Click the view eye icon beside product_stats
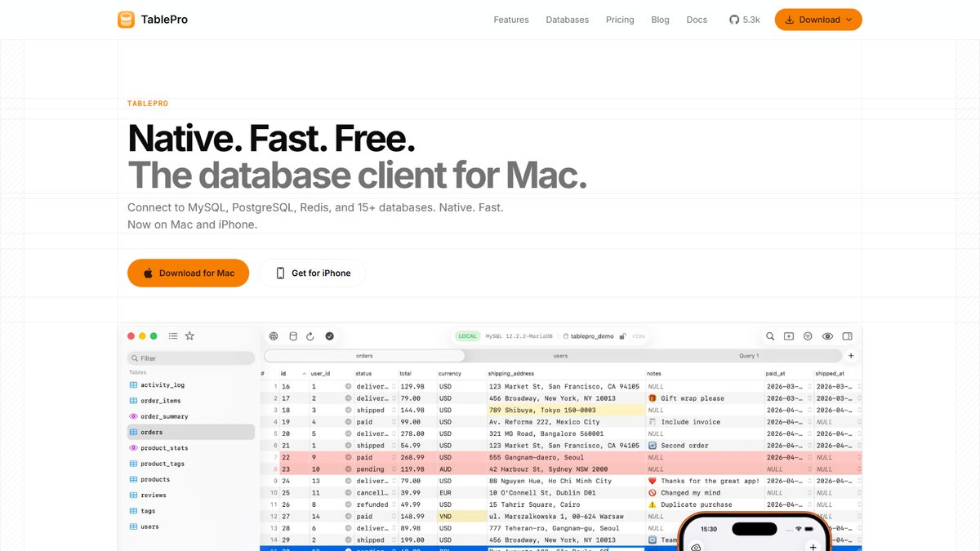980x551 pixels. [x=133, y=448]
